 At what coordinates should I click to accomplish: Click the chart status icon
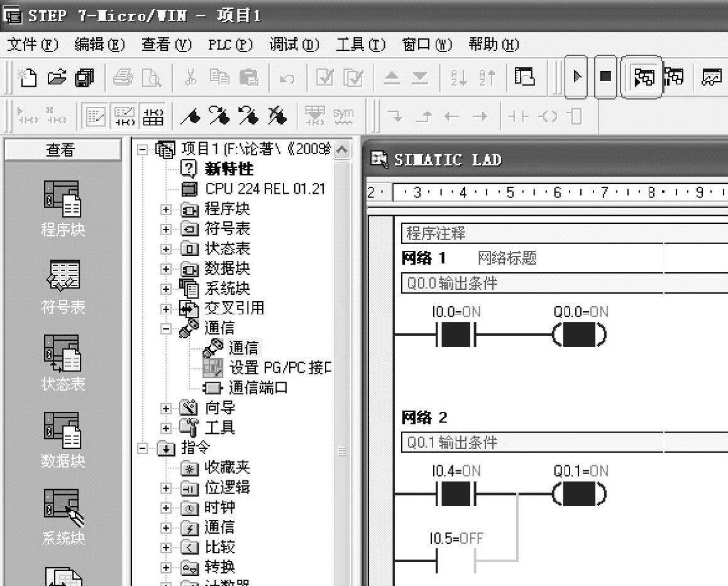coord(711,77)
